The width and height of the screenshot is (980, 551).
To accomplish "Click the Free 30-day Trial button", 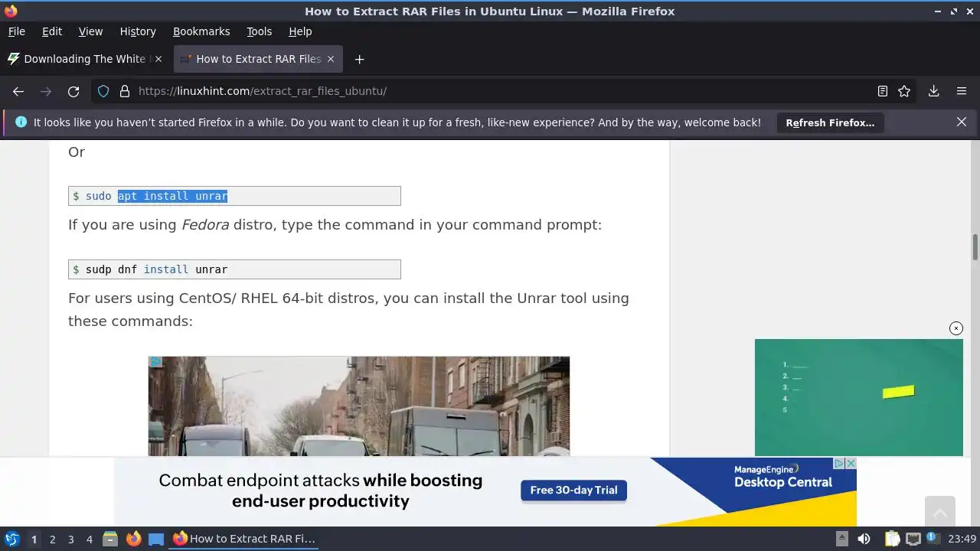I will tap(573, 491).
